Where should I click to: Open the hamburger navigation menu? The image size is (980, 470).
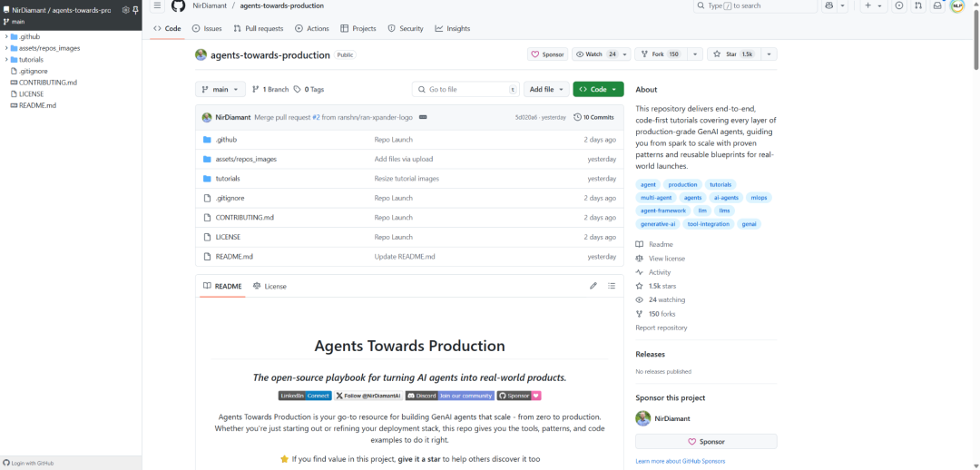158,5
